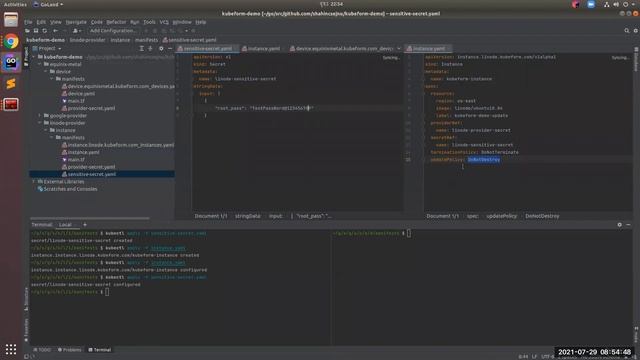Screen dimensions: 640x360
Task: Open Add Configuration dropdown
Action: (x=113, y=31)
